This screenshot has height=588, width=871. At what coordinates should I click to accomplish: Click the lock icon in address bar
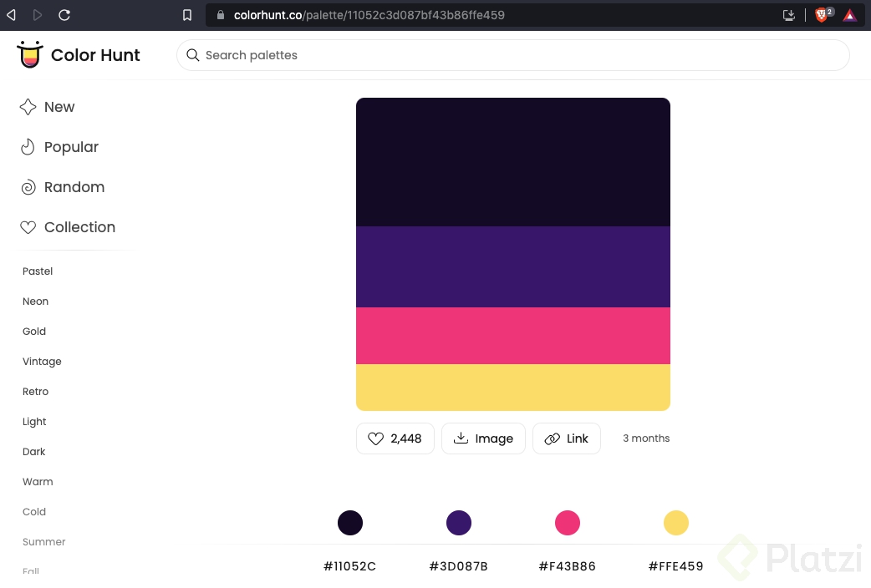221,15
